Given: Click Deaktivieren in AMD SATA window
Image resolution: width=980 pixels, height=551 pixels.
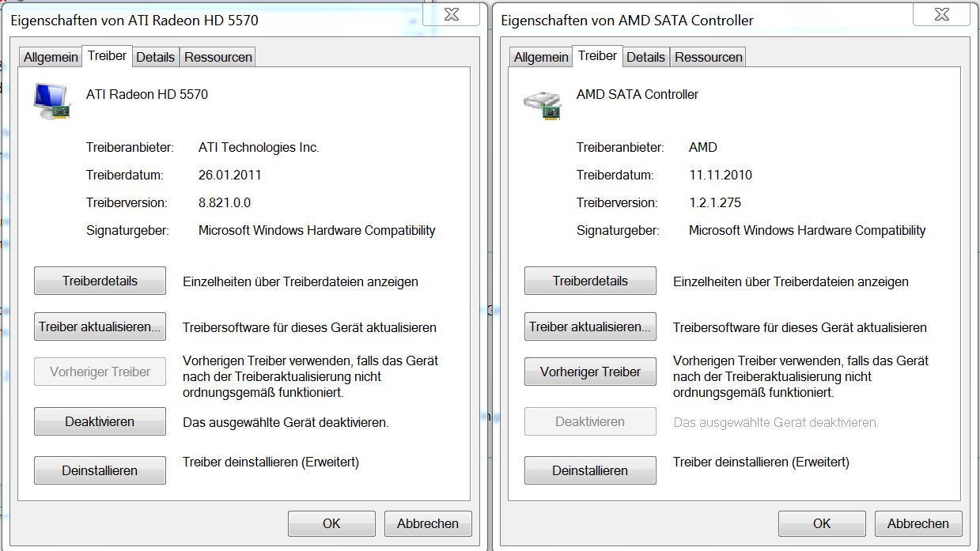Looking at the screenshot, I should click(x=590, y=421).
